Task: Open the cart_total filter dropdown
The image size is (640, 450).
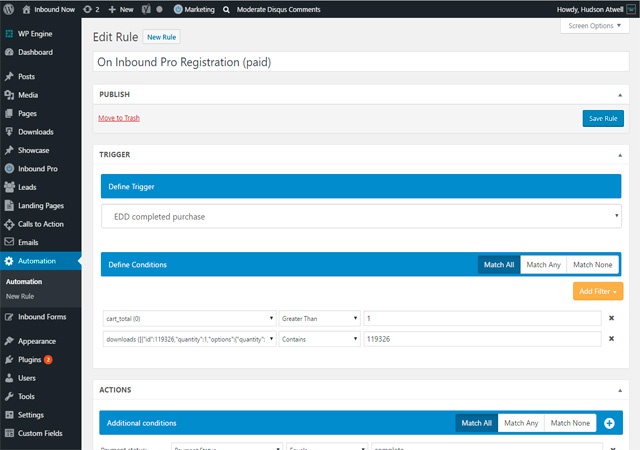Action: (x=189, y=319)
